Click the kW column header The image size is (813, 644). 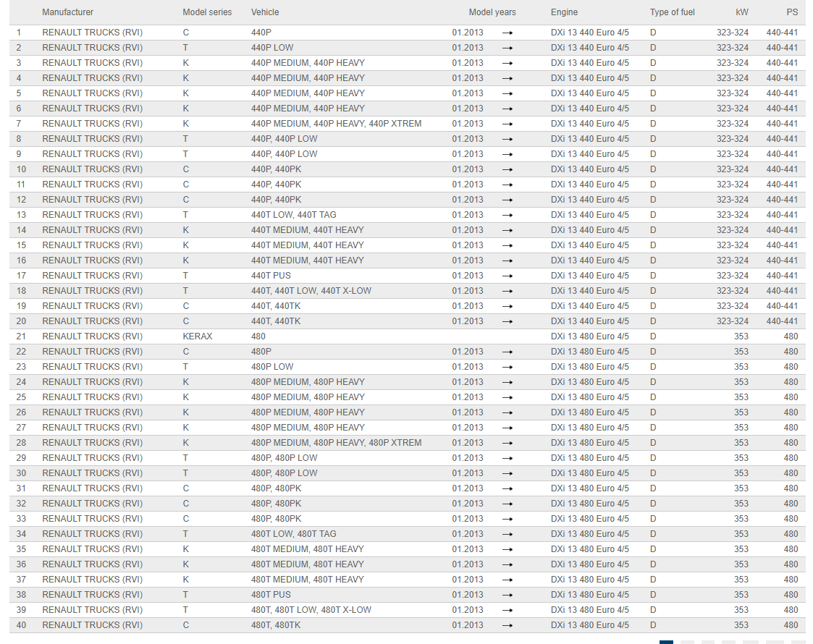741,12
